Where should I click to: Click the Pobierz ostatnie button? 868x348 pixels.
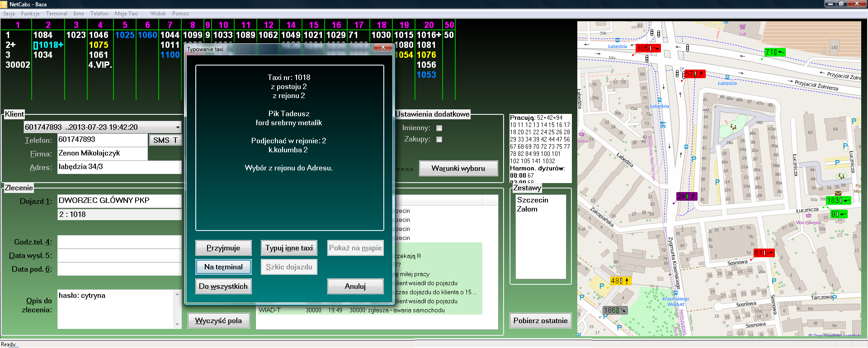pyautogui.click(x=540, y=321)
